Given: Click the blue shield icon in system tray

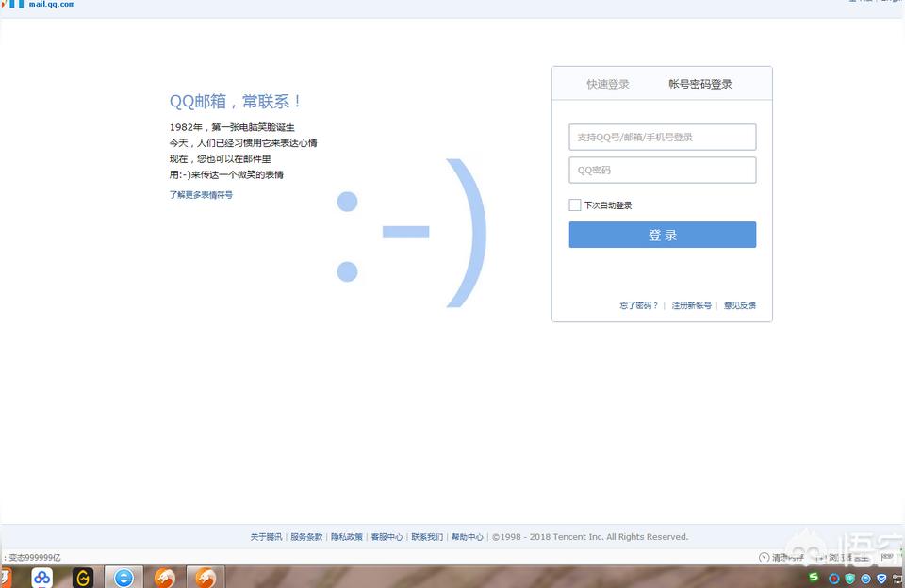Looking at the screenshot, I should point(882,578).
